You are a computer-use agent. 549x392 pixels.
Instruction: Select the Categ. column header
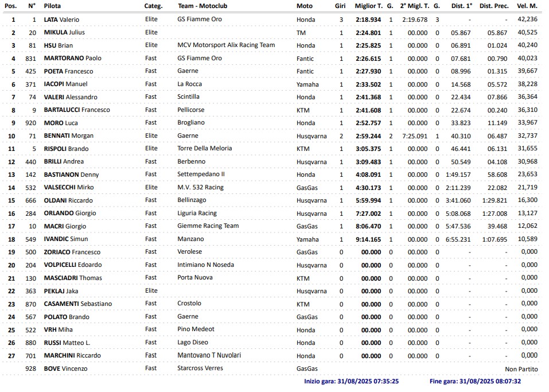click(x=153, y=6)
